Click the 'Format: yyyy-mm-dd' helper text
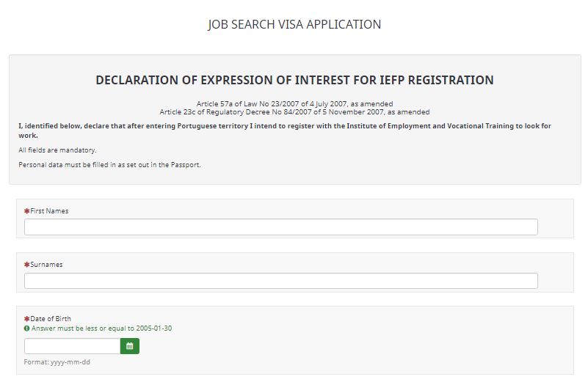 [x=57, y=362]
